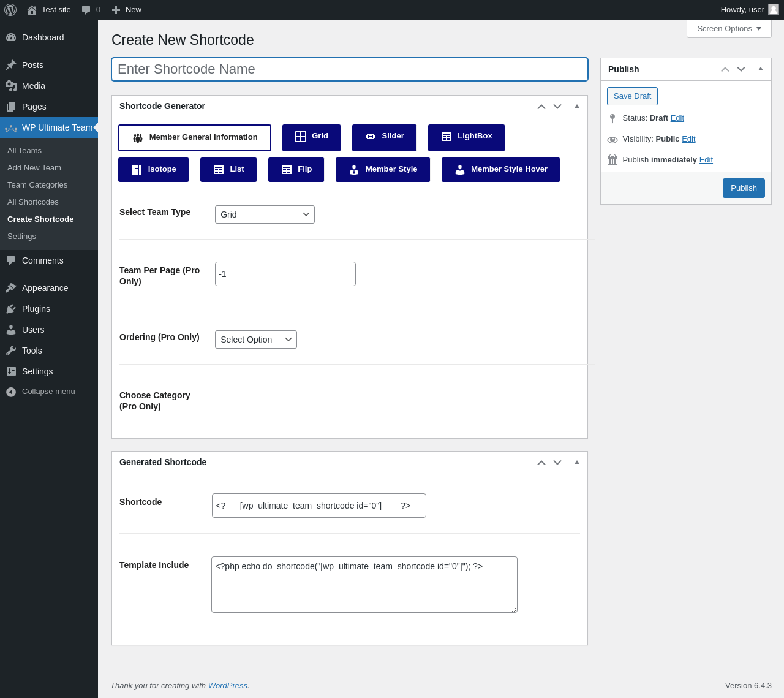Click the visibility eye icon in Publish box
Viewport: 784px width, 698px height.
click(x=612, y=140)
